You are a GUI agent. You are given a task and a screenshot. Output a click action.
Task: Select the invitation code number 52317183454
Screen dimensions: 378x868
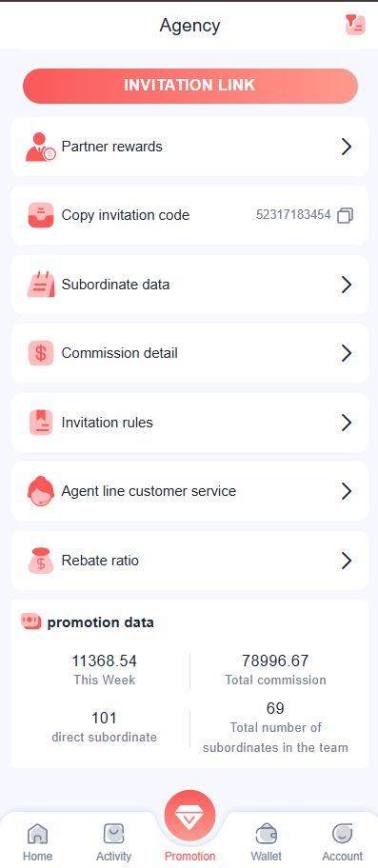(293, 215)
